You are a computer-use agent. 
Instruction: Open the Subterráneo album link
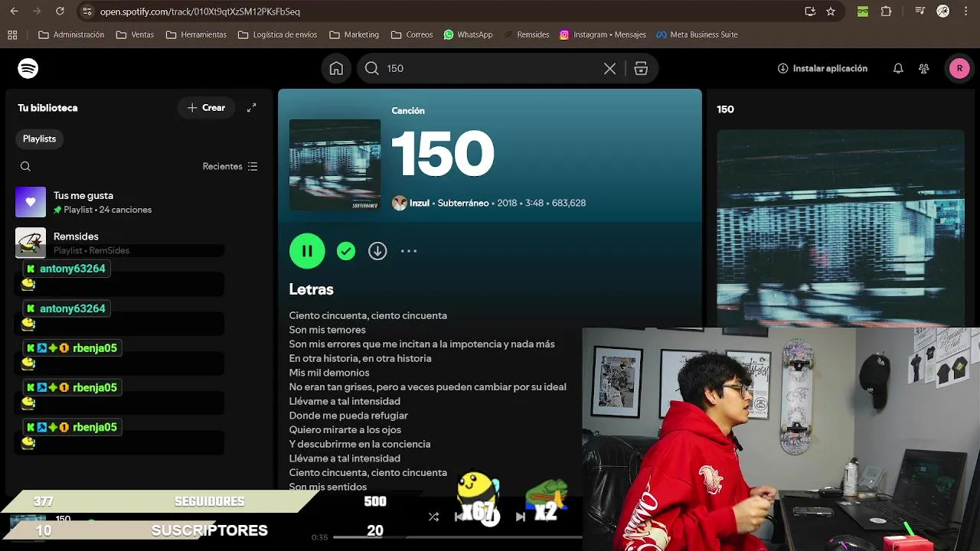[463, 203]
